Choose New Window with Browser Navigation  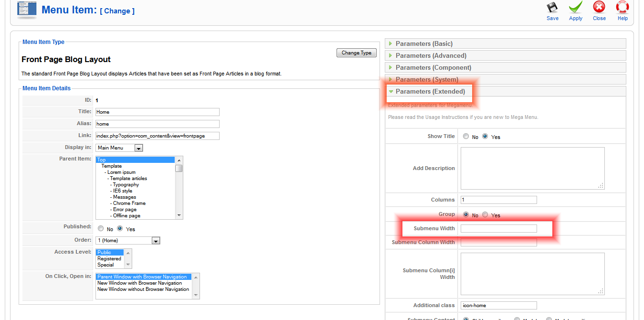(x=144, y=283)
